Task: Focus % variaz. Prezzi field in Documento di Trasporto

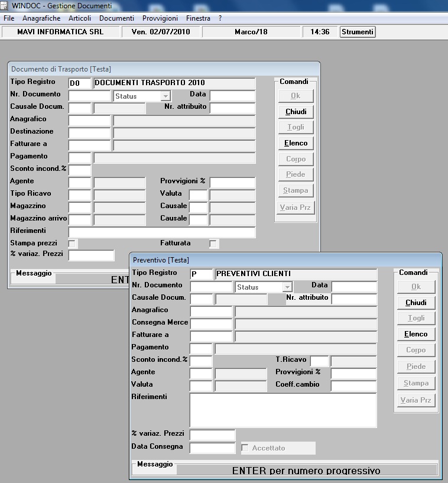Action: coord(91,255)
